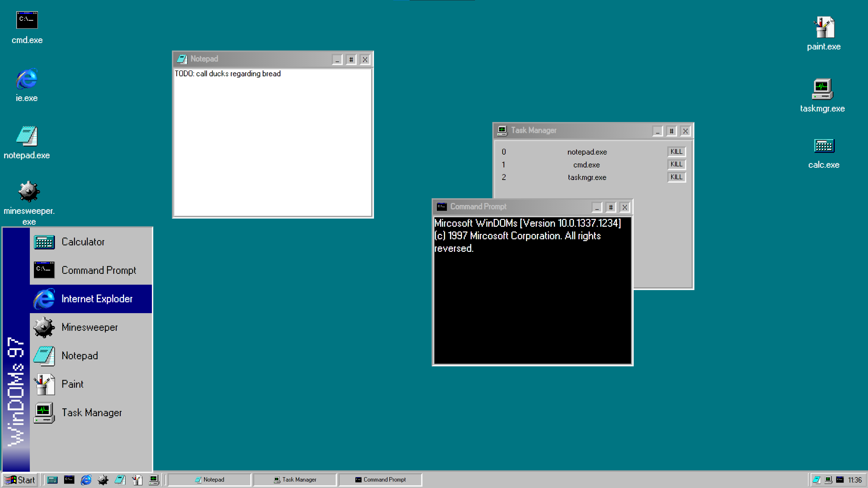868x488 pixels.
Task: Select Task Manager in Start menu
Action: pyautogui.click(x=91, y=413)
